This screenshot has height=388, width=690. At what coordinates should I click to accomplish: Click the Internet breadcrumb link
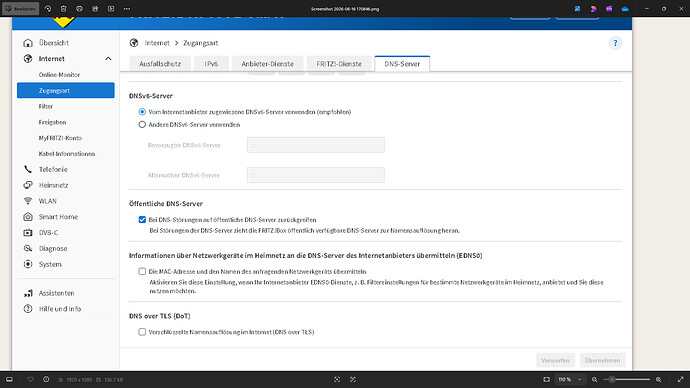[x=157, y=43]
